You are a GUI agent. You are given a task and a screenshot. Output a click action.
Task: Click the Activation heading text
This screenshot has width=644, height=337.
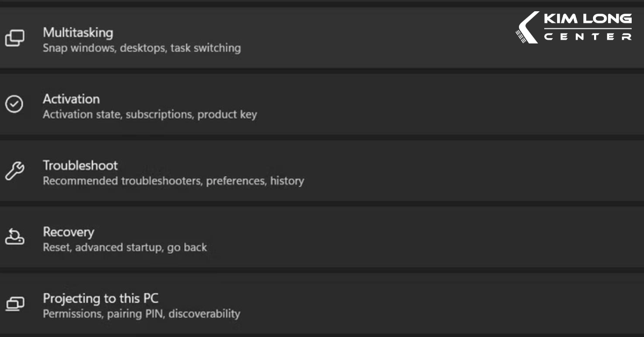71,99
